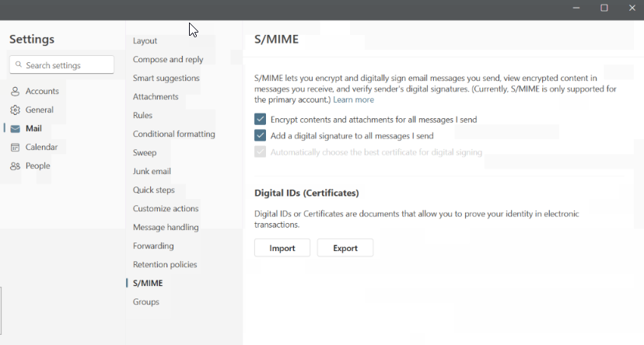Open the Learn more link
The image size is (644, 345).
tap(353, 99)
